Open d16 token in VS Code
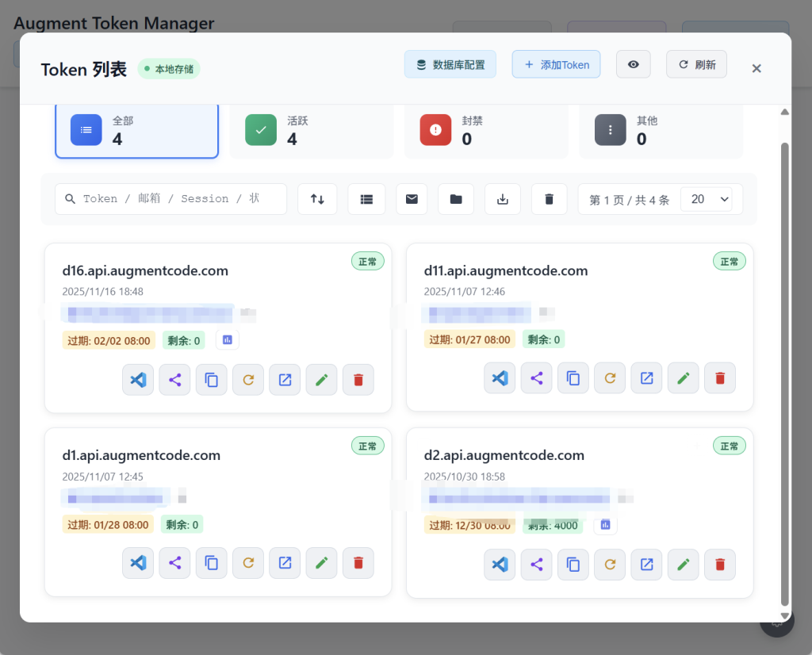The height and width of the screenshot is (655, 812). (138, 380)
